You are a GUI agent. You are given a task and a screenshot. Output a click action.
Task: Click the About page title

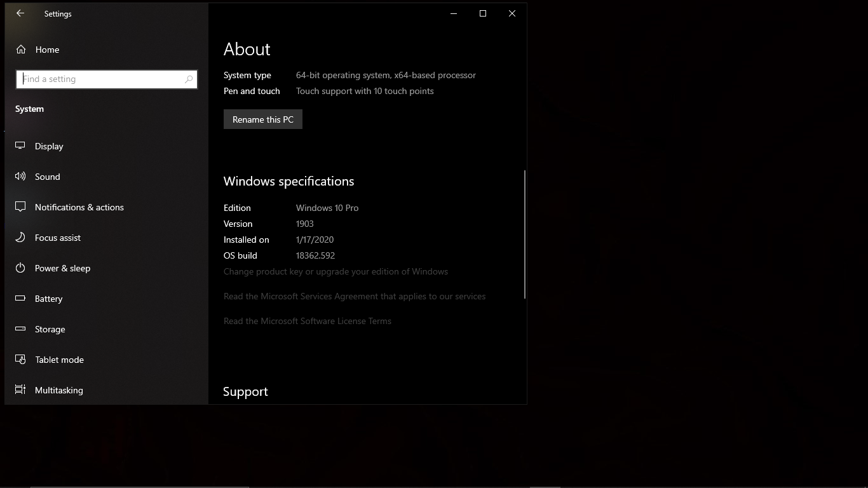point(247,49)
